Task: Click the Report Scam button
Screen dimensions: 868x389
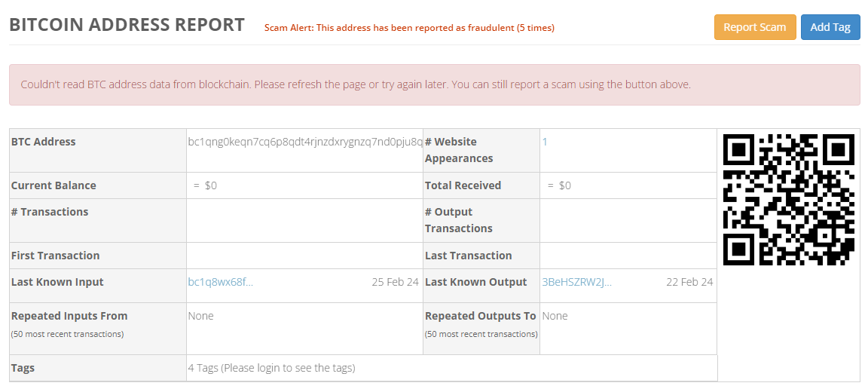Action: [x=755, y=27]
